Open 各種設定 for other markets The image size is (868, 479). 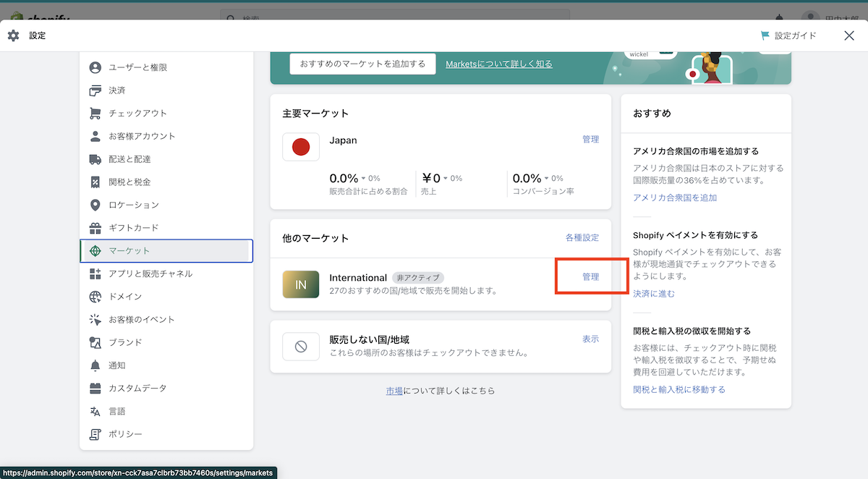(x=582, y=237)
